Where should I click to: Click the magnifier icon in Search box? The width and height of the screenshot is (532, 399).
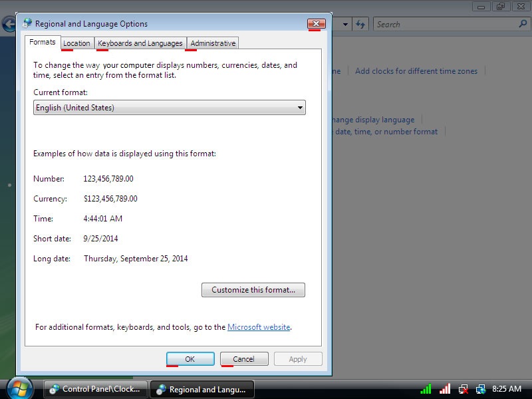(x=522, y=24)
